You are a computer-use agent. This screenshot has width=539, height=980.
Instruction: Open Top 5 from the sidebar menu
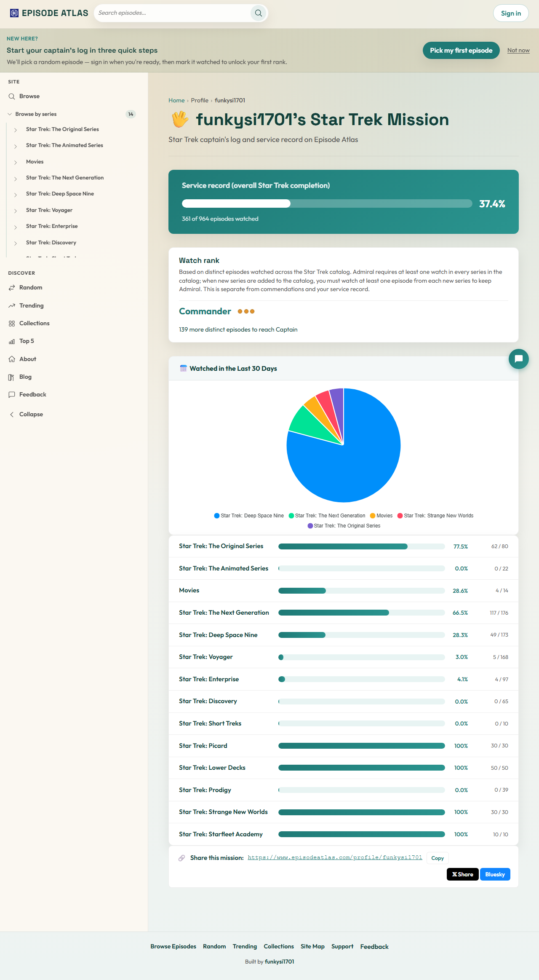(x=27, y=341)
